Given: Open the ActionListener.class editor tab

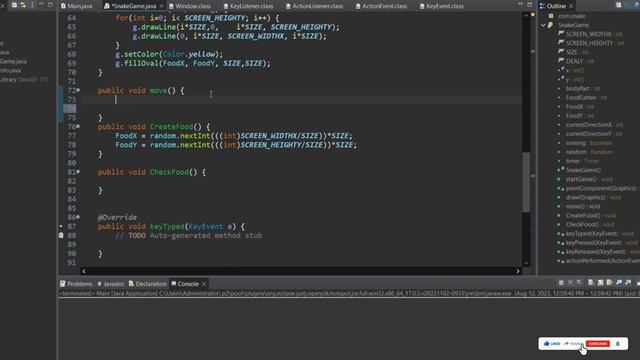Looking at the screenshot, I should [x=314, y=6].
